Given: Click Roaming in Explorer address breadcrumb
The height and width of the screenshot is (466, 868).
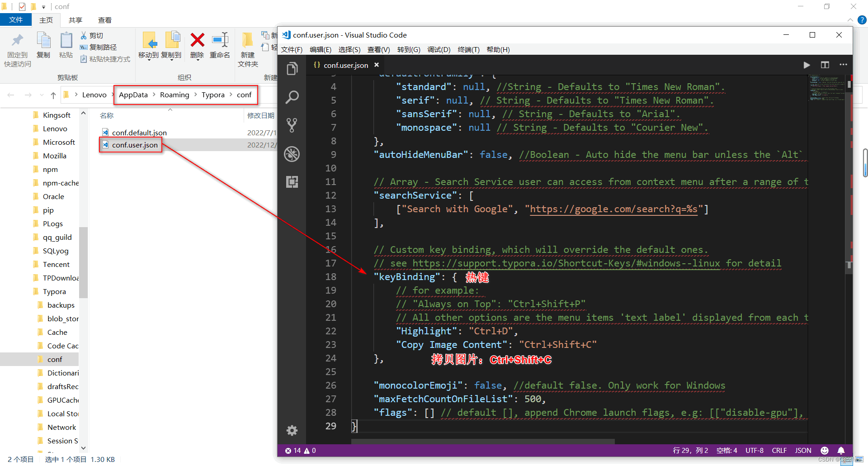Looking at the screenshot, I should click(175, 95).
